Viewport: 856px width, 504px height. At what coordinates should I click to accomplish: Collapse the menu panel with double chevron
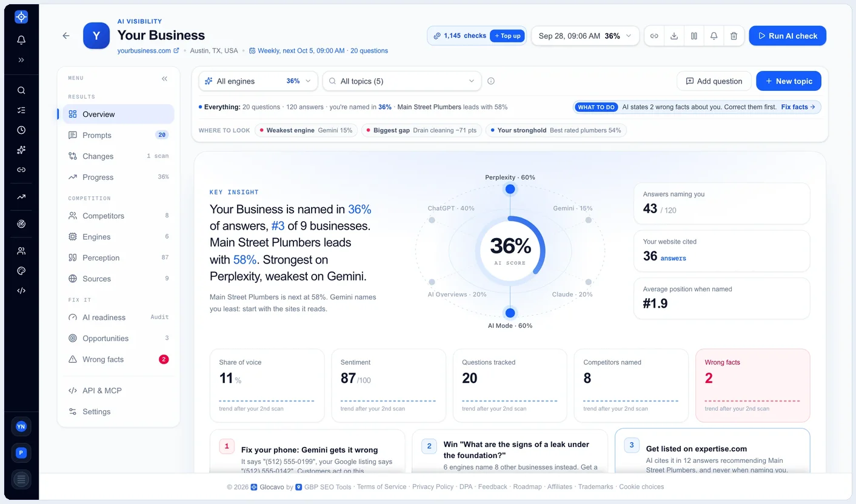coord(164,79)
